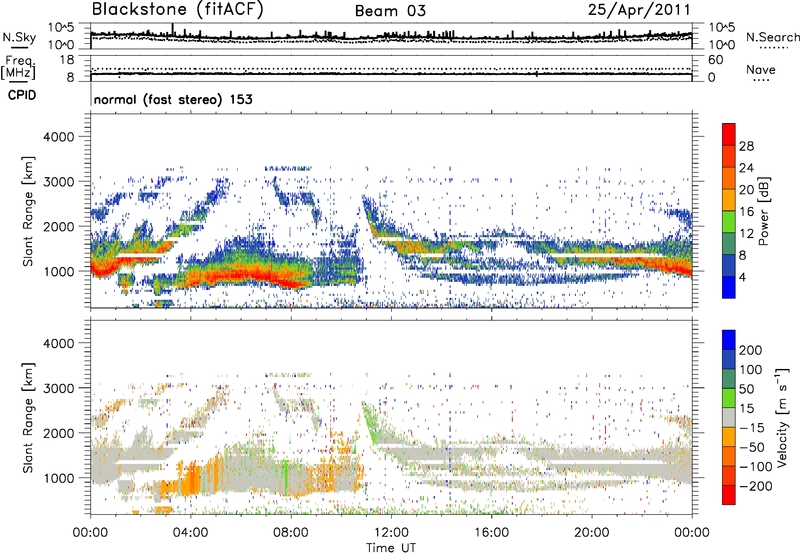This screenshot has width=800, height=554.
Task: Click the '16' power colorbar label
Action: (x=746, y=212)
